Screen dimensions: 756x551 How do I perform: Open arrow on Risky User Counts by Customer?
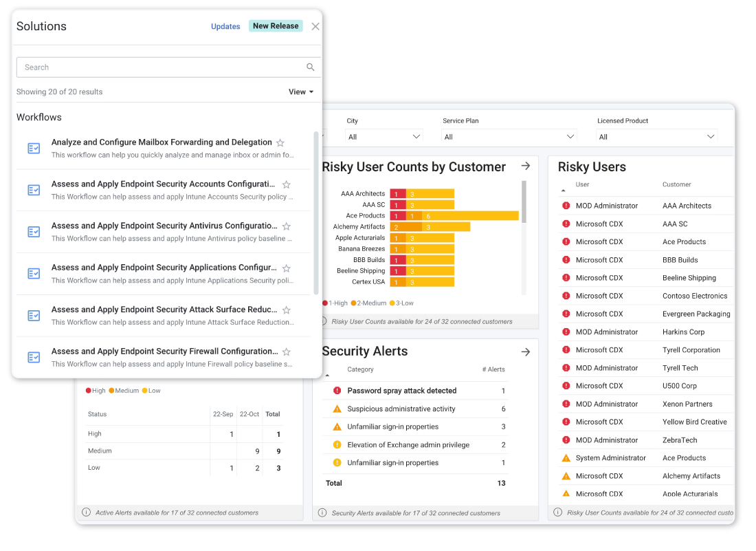point(526,166)
